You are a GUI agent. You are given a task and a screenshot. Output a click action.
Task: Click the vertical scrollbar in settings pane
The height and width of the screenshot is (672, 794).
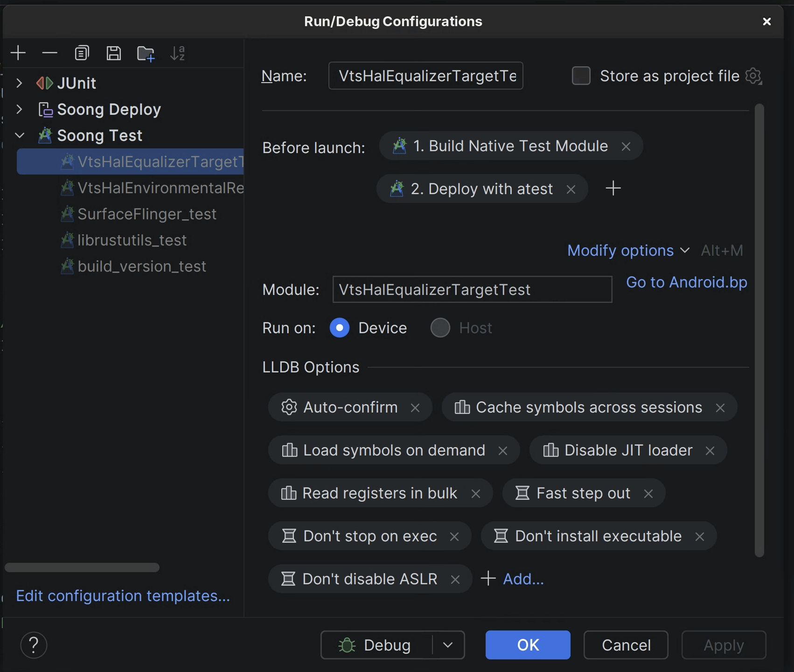coord(759,330)
